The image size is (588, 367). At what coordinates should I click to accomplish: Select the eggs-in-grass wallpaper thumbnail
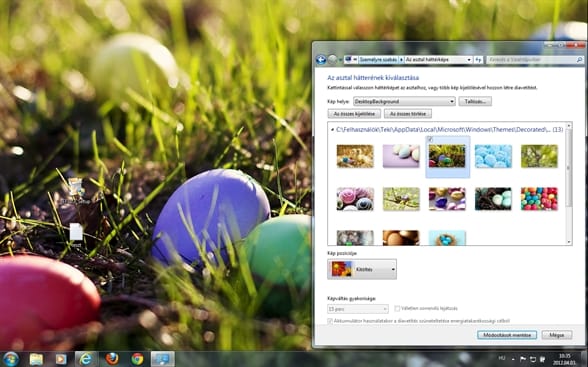(447, 156)
